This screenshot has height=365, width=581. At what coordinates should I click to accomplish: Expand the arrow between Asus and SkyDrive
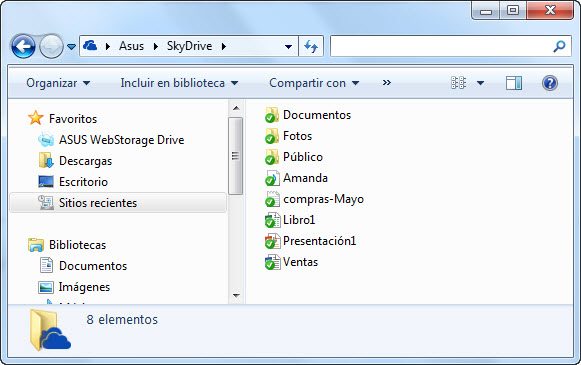coord(156,46)
